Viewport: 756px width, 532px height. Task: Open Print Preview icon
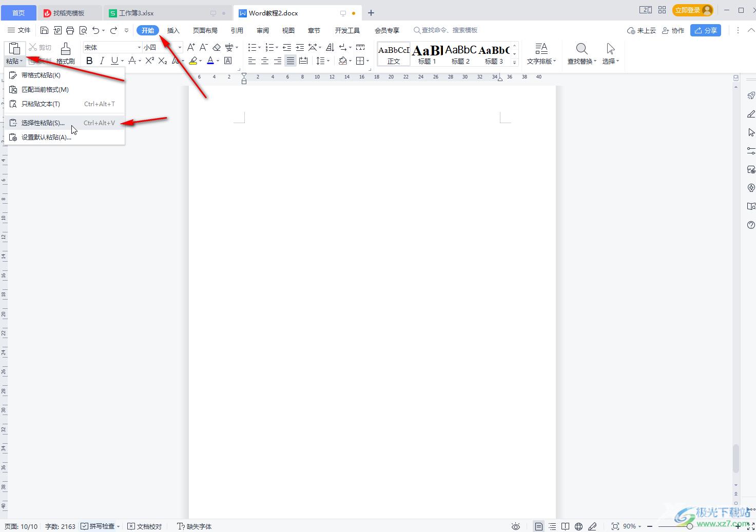pyautogui.click(x=83, y=30)
